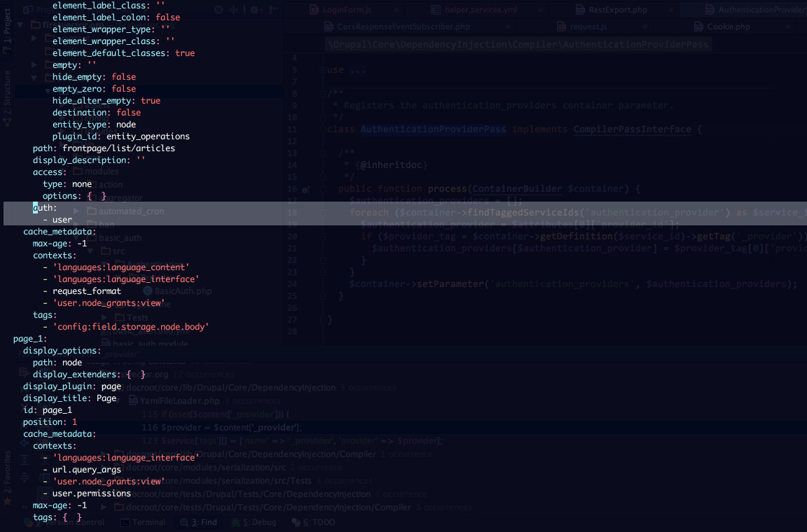This screenshot has height=532, width=807.
Task: Close the RestExport.php tab
Action: point(670,10)
